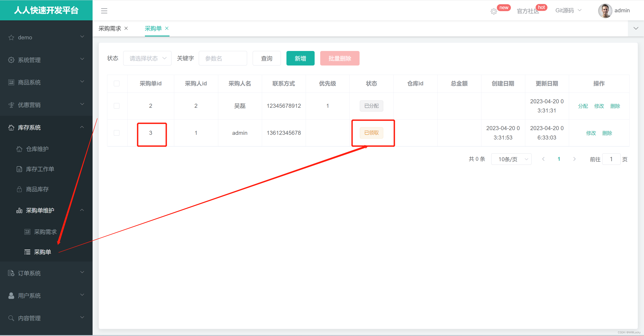Focus the 参数名 keyword input

[223, 59]
